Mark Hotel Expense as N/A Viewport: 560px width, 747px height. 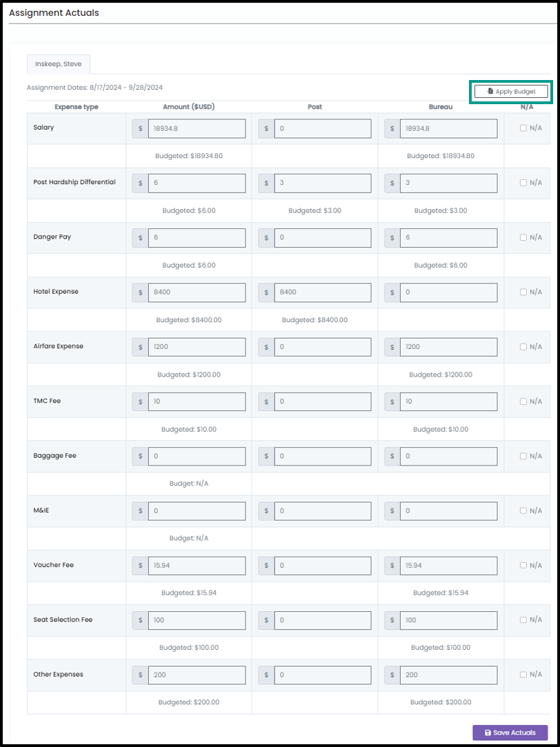point(523,292)
